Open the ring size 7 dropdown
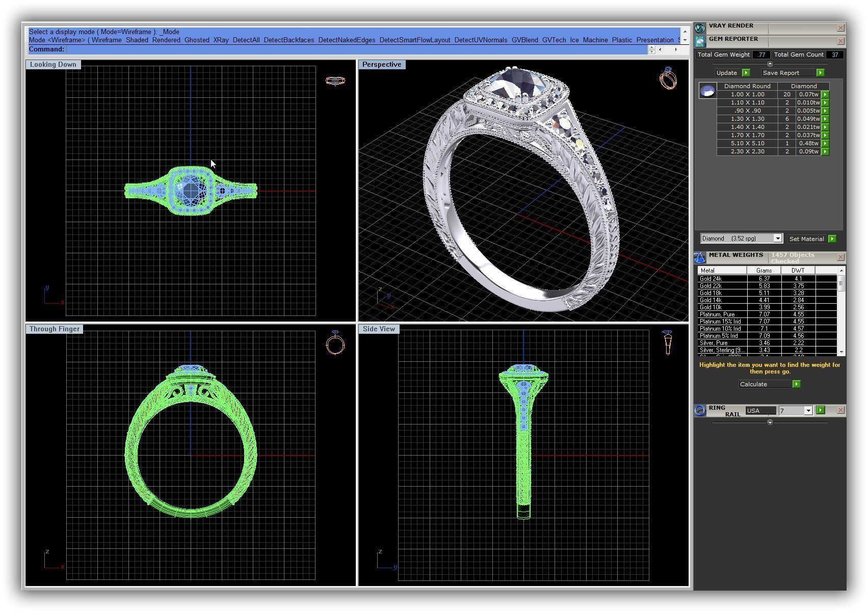Image resolution: width=868 pixels, height=612 pixels. tap(808, 411)
